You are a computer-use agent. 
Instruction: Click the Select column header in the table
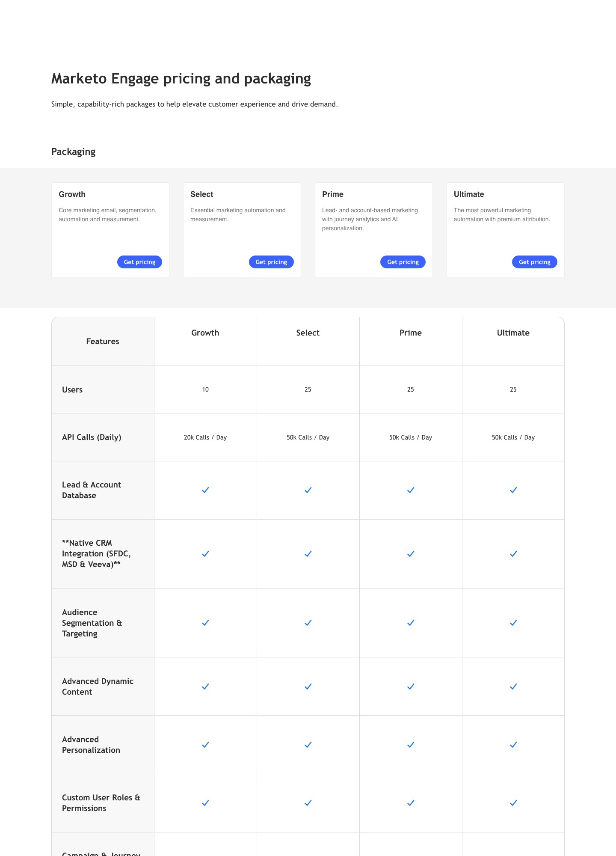pos(308,333)
